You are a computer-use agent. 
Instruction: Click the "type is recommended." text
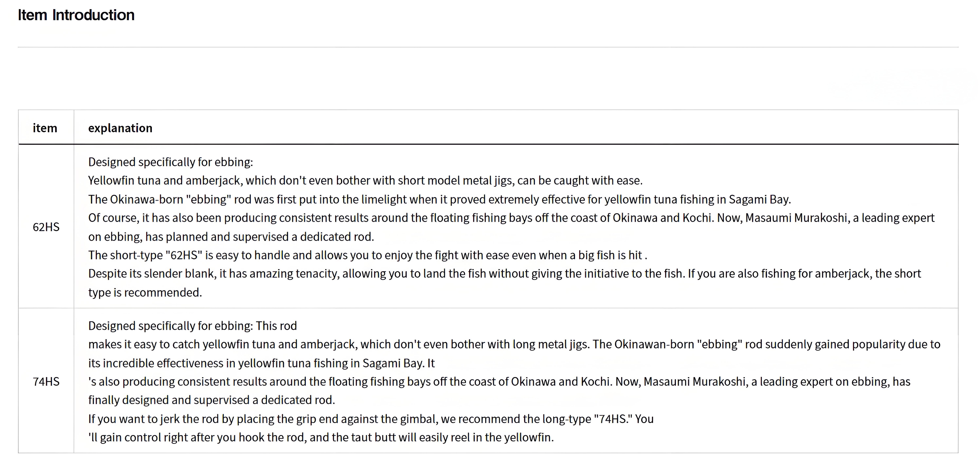[145, 293]
